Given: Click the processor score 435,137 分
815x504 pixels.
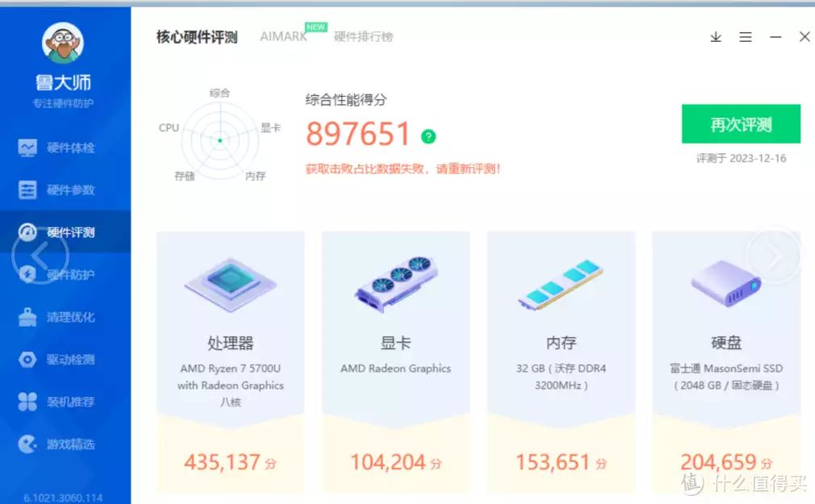Looking at the screenshot, I should 230,462.
